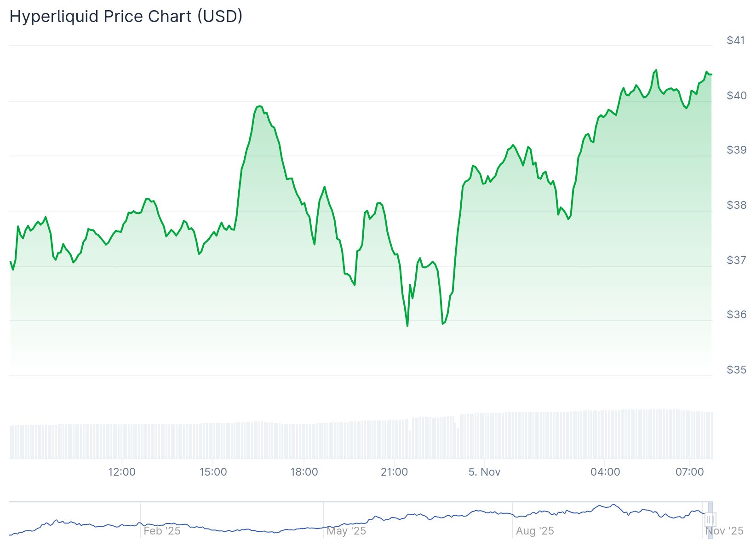Click the 15:00 time axis label
Image resolution: width=756 pixels, height=552 pixels.
pos(213,472)
